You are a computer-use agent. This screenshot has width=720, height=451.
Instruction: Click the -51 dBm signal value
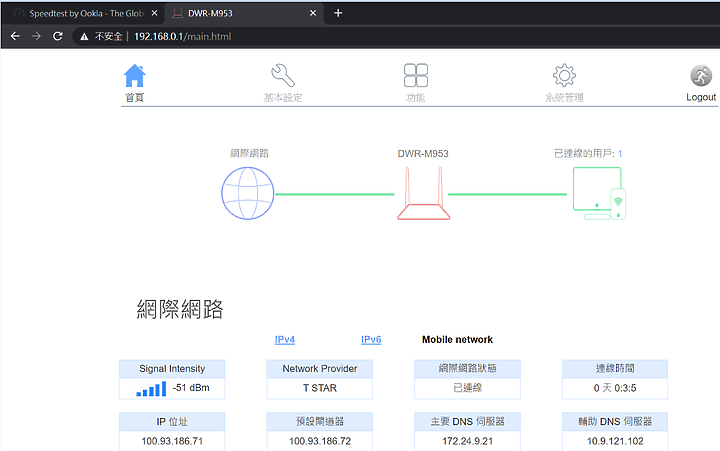pos(191,388)
